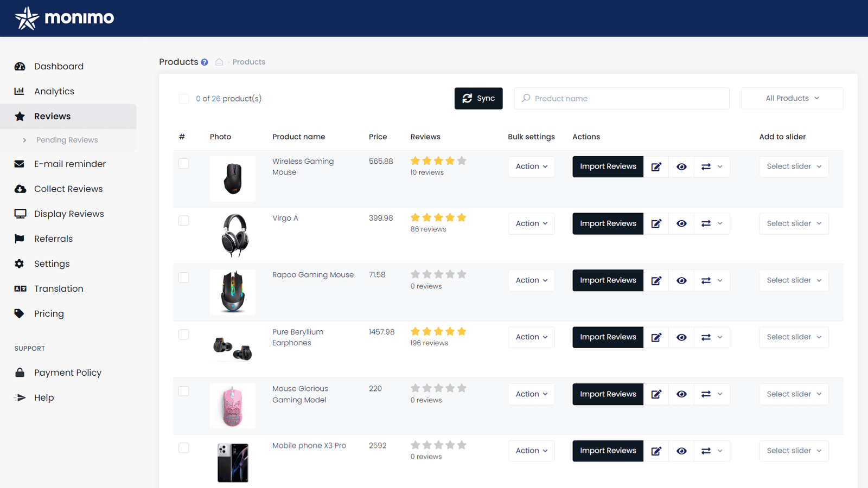Select the Pure Beryllium Earphones checkbox
This screenshot has height=488, width=868.
click(184, 335)
